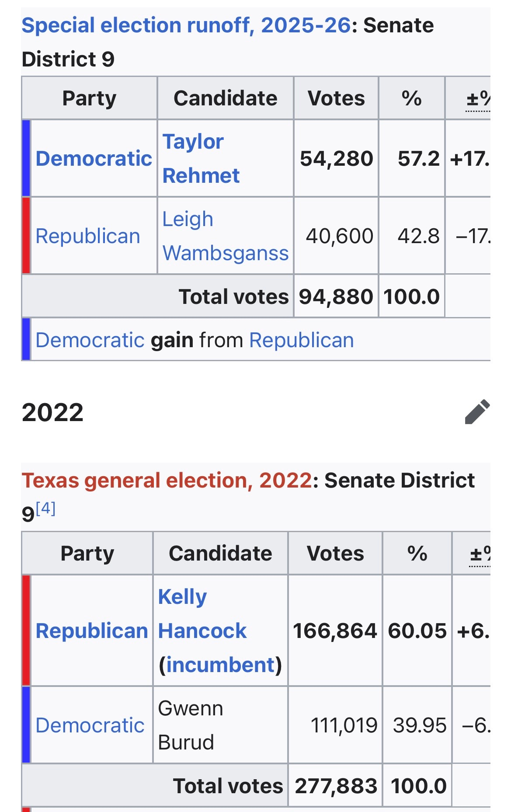The image size is (511, 812).
Task: Click the 54,280 votes cell
Action: coord(336,158)
